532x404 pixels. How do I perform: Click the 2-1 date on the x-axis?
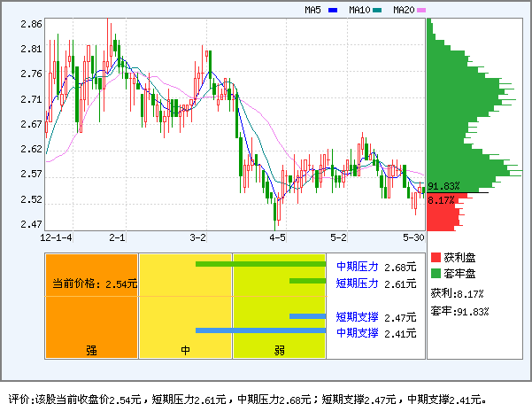(117, 238)
